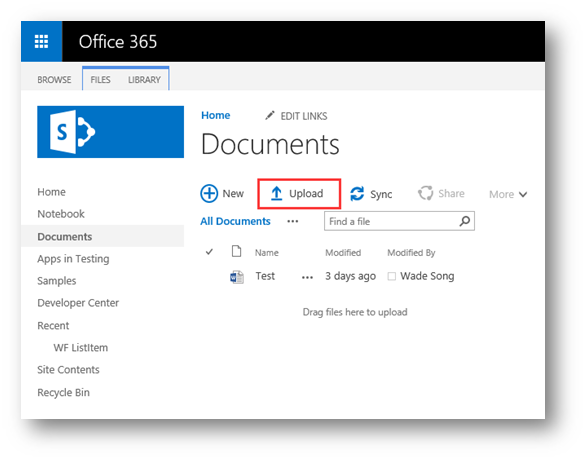587x461 pixels.
Task: Open Recent in the left navigation
Action: point(53,325)
